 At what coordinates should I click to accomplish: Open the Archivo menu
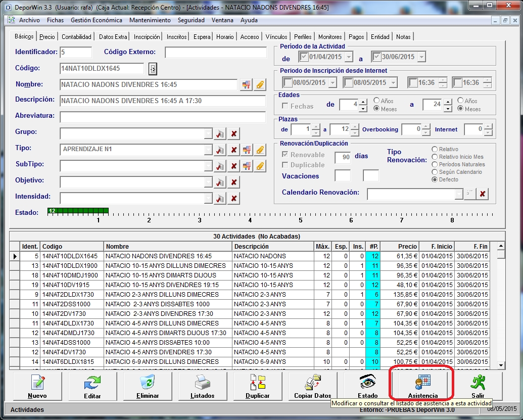coord(29,20)
